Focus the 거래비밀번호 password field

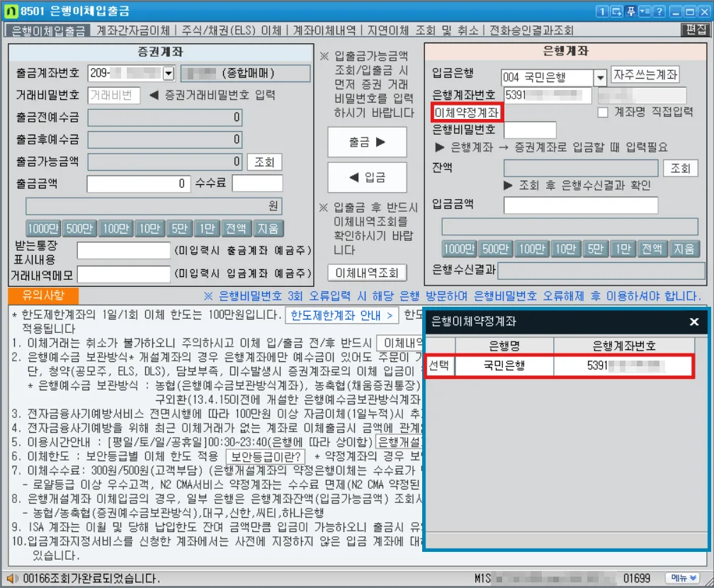113,95
